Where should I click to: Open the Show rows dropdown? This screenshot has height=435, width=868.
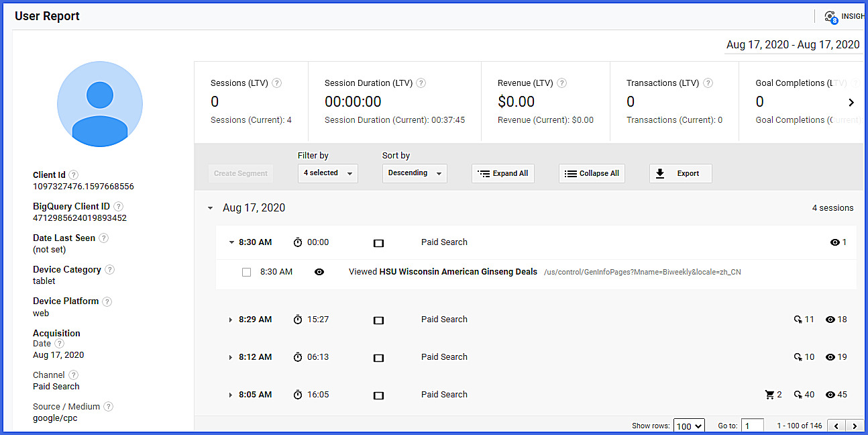coord(689,426)
